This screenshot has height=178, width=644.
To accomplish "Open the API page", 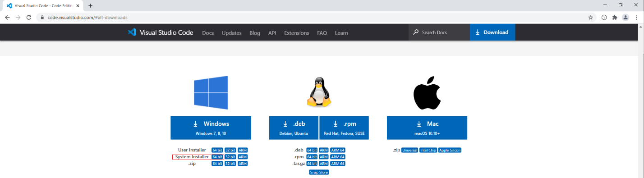I will (272, 33).
